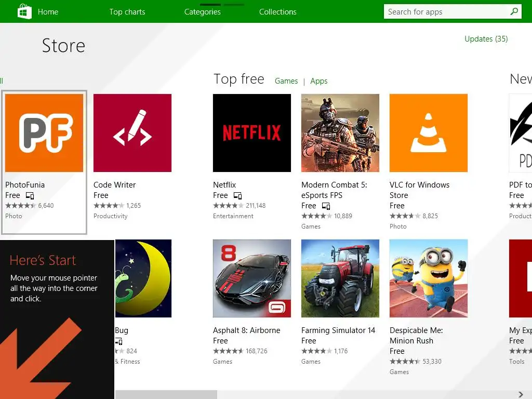Click the Netflix app title text

click(x=224, y=185)
